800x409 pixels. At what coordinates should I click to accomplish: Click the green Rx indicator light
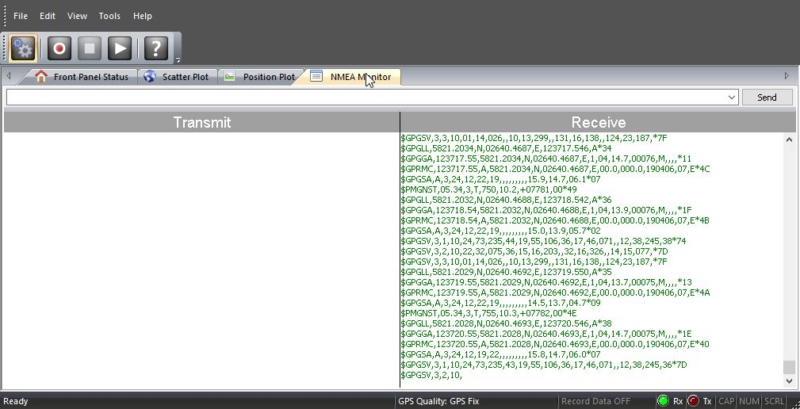662,401
